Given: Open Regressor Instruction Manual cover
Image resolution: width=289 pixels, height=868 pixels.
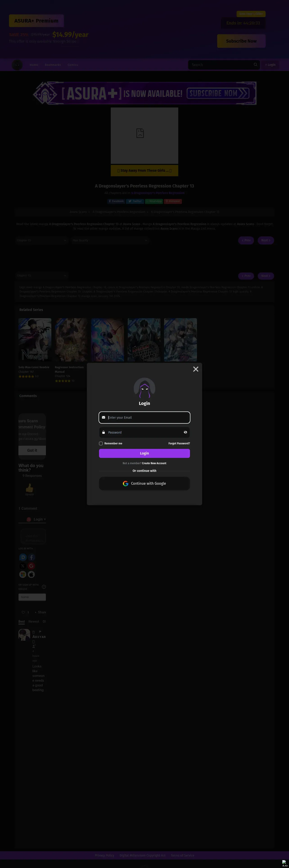Looking at the screenshot, I should 71,340.
